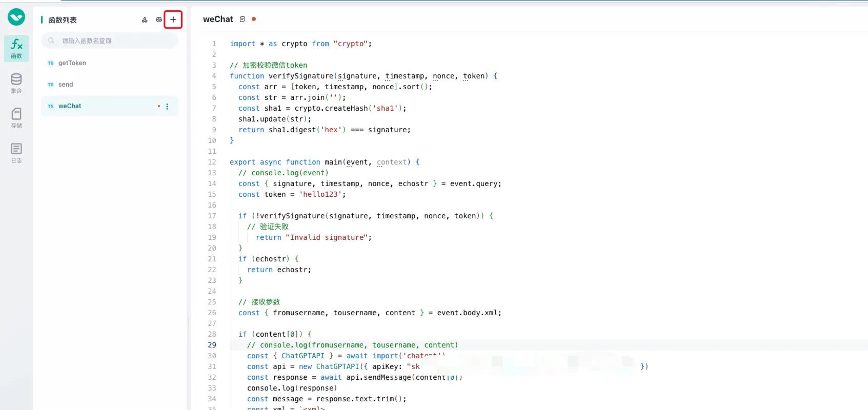
Task: Open the 日志 (logs) section
Action: click(x=16, y=153)
